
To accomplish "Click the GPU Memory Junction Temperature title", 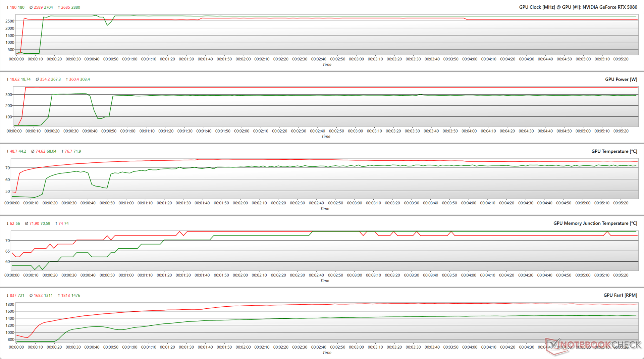I will (595, 223).
